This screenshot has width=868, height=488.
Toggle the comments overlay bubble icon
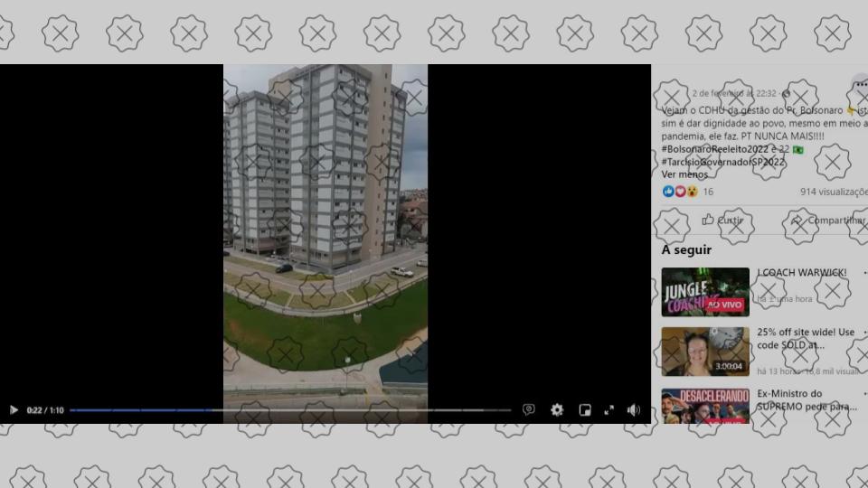pyautogui.click(x=529, y=409)
